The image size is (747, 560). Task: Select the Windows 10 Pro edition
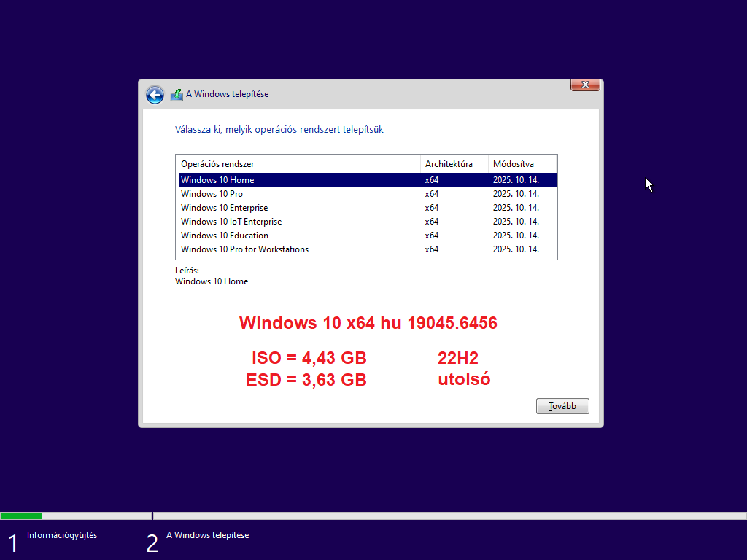pyautogui.click(x=368, y=194)
